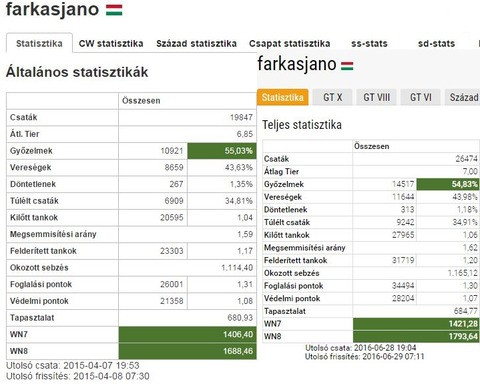The width and height of the screenshot is (480, 384).
Task: Click the Győzelmek row label in left table
Action: pyautogui.click(x=31, y=151)
